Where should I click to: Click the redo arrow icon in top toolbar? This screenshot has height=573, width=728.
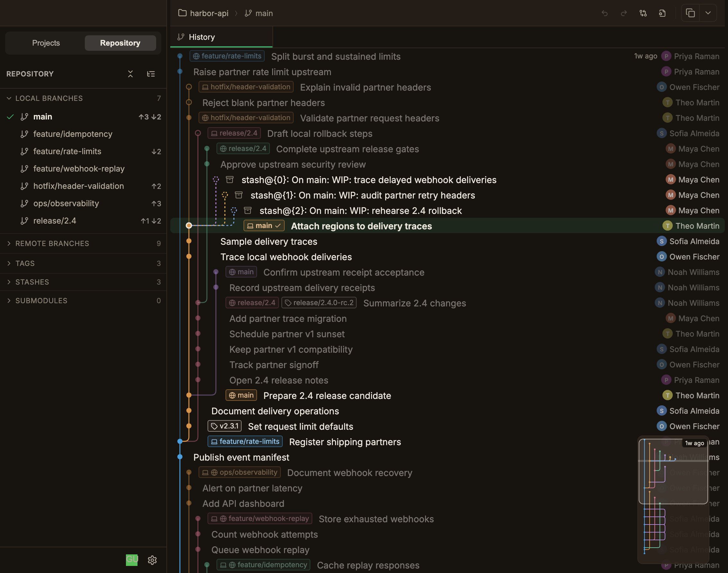tap(624, 13)
